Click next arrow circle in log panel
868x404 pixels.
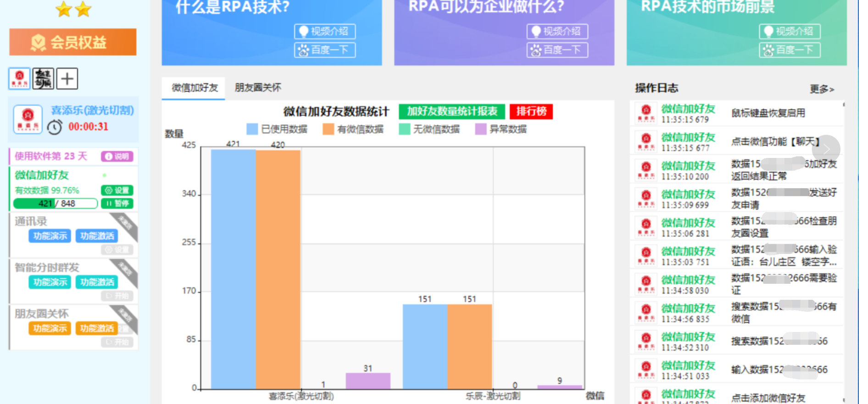[x=826, y=149]
